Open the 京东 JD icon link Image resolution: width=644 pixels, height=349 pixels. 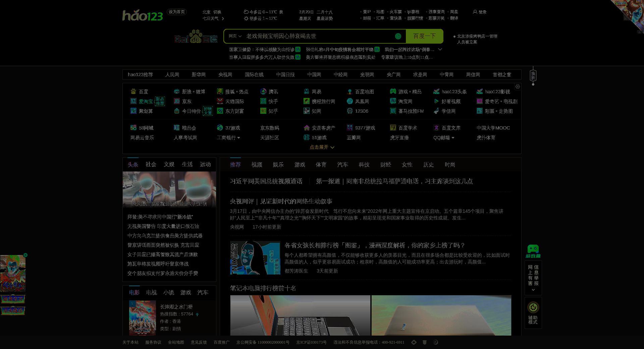[176, 101]
